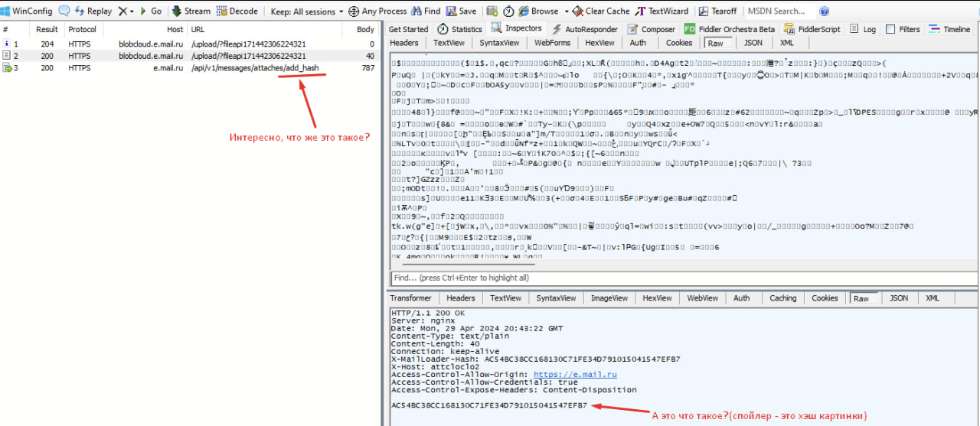Select the response Raw tab

[x=861, y=298]
